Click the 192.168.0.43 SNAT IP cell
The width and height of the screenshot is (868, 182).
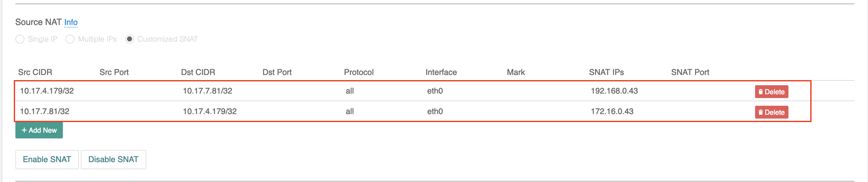click(x=614, y=91)
